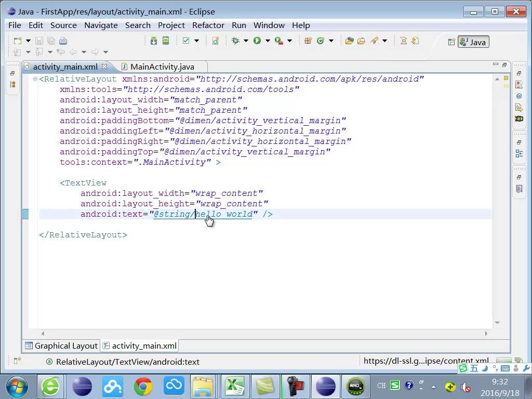The height and width of the screenshot is (399, 532).
Task: Click the Search flashlight icon
Action: (374, 41)
